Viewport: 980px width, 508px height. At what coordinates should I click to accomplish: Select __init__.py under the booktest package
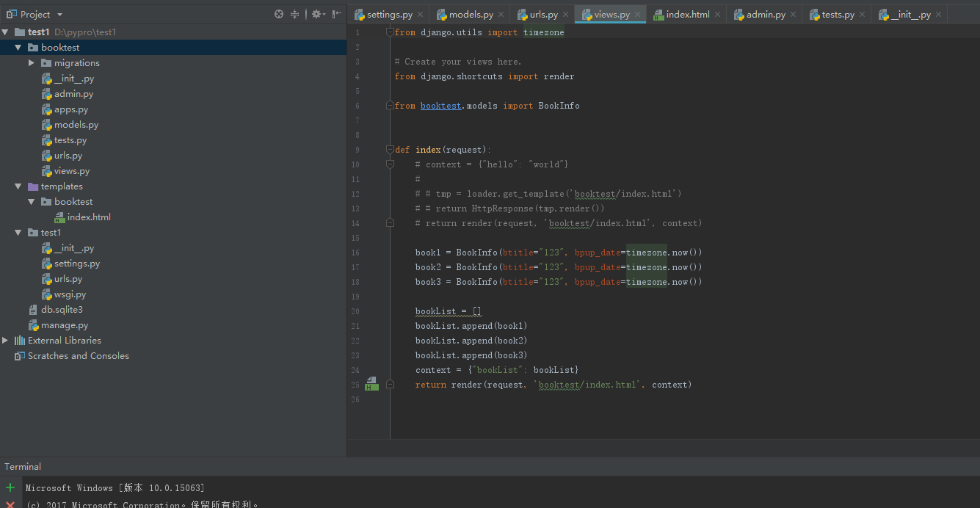coord(74,79)
